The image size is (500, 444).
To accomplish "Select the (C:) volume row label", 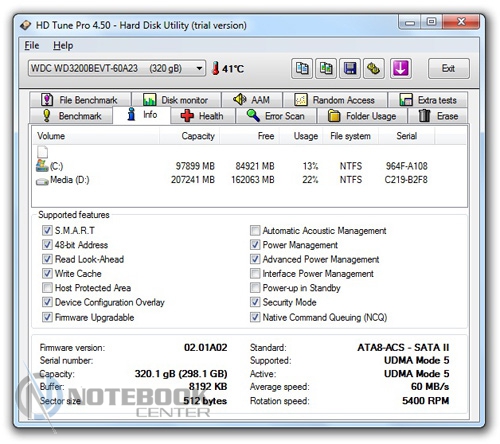I will [56, 166].
